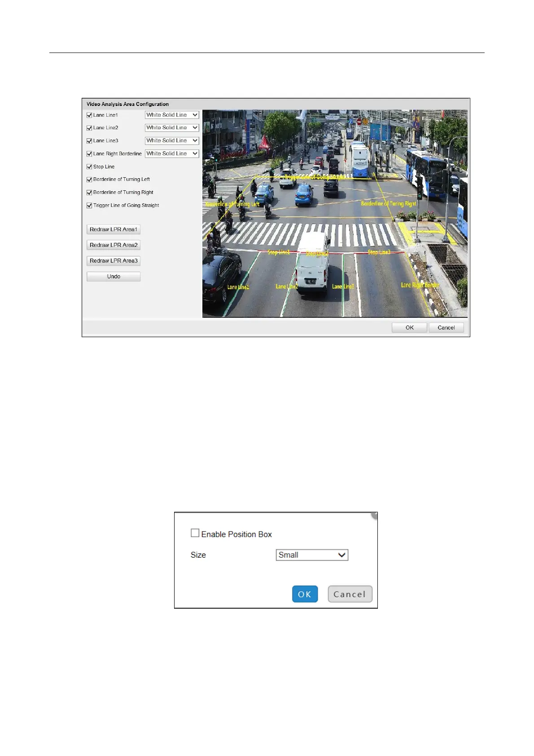Click Redraw LPR Area1 button
The height and width of the screenshot is (756, 534).
coord(114,229)
